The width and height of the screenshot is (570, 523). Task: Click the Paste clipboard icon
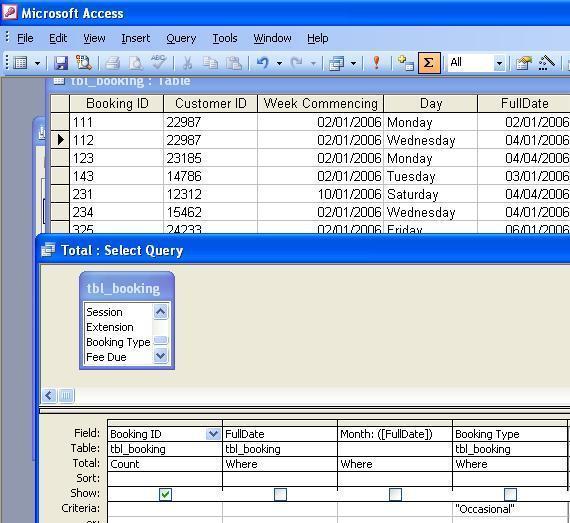tap(233, 63)
